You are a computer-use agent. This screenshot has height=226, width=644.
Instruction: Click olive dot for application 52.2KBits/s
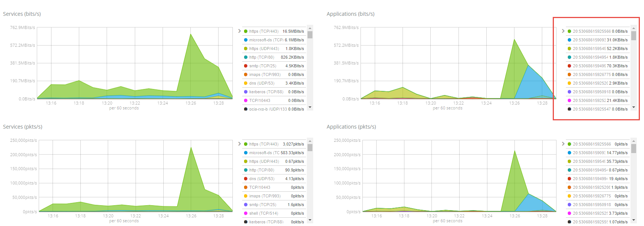569,49
